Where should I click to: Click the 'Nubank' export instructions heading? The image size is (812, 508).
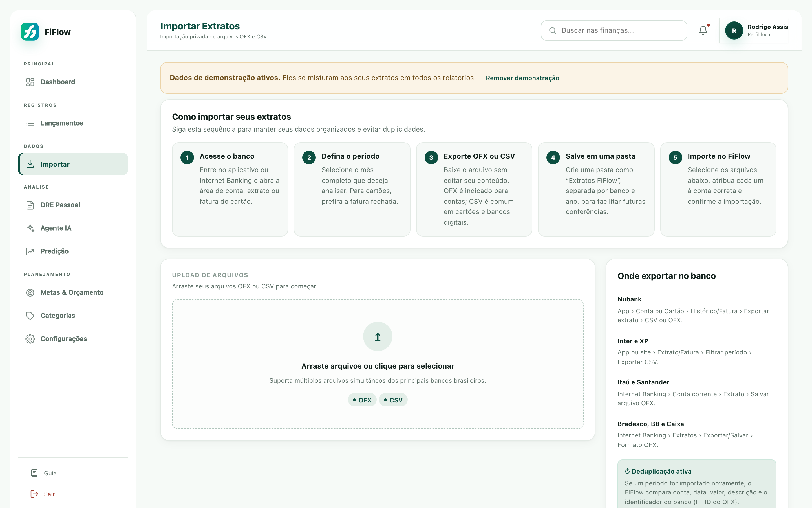click(x=630, y=299)
